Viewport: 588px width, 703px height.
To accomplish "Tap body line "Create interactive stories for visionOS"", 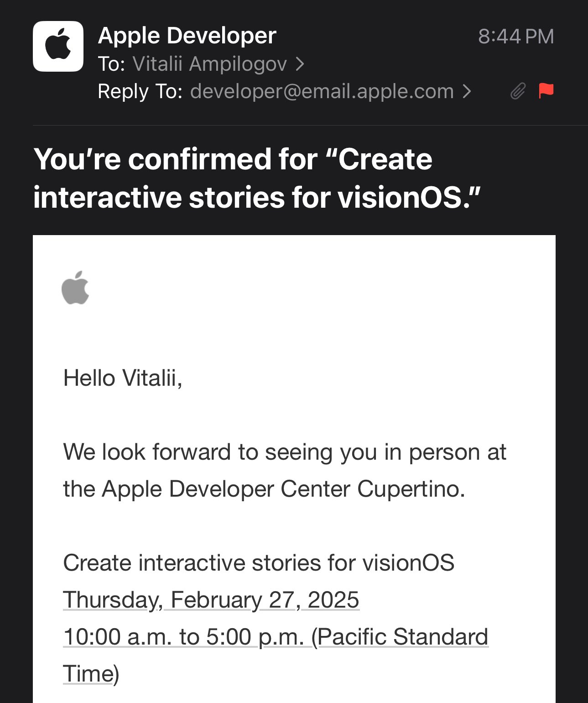I will pos(259,562).
